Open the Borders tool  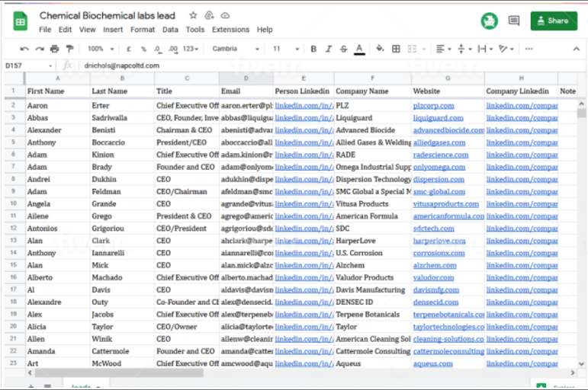396,49
